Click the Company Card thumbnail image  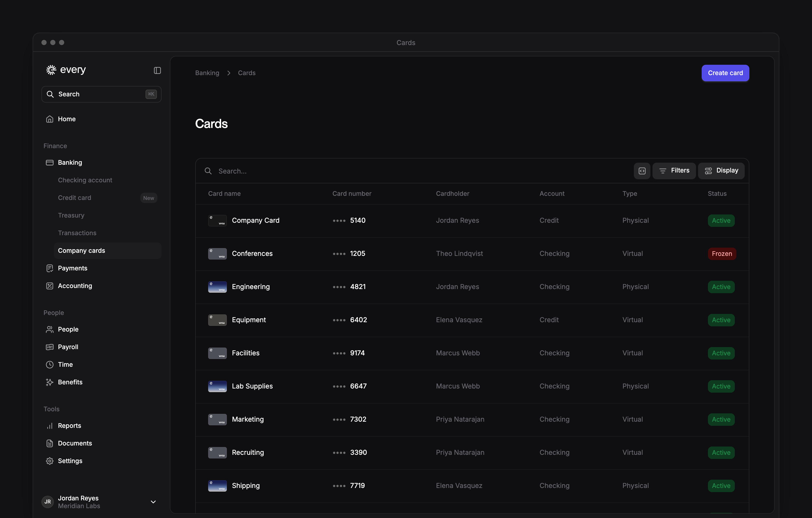click(x=217, y=221)
